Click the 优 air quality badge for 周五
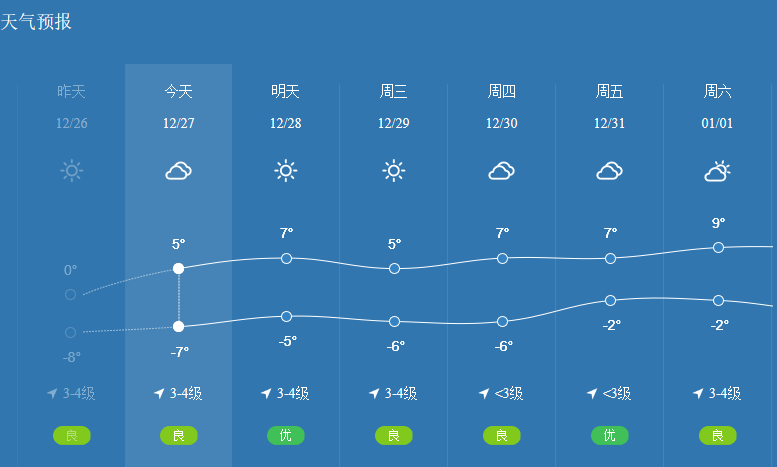This screenshot has width=777, height=467. 610,435
